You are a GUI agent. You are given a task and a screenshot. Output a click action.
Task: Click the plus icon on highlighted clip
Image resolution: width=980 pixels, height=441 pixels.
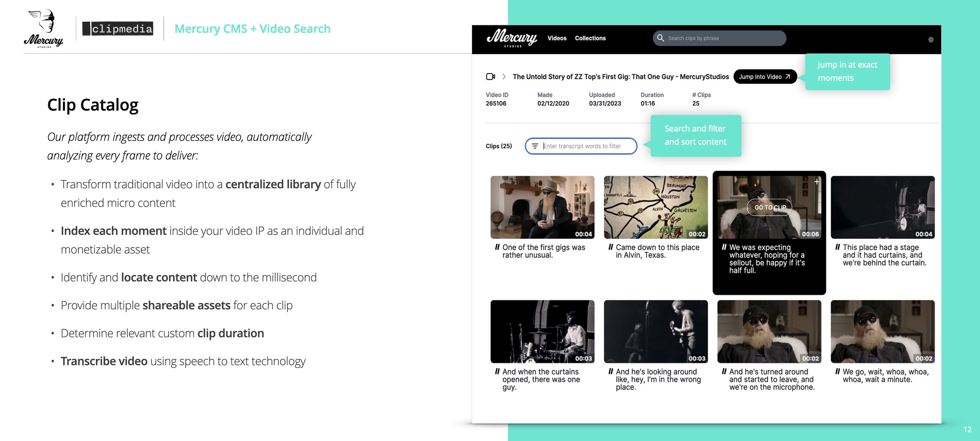pos(817,182)
